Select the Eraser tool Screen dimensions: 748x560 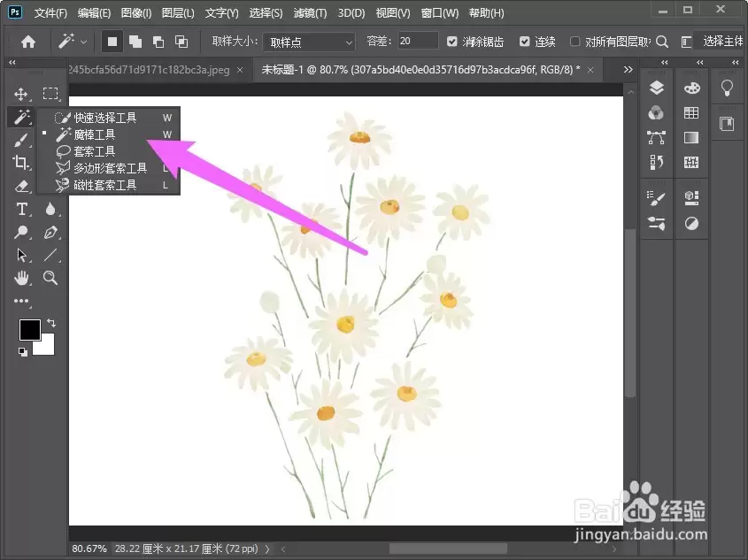click(21, 186)
